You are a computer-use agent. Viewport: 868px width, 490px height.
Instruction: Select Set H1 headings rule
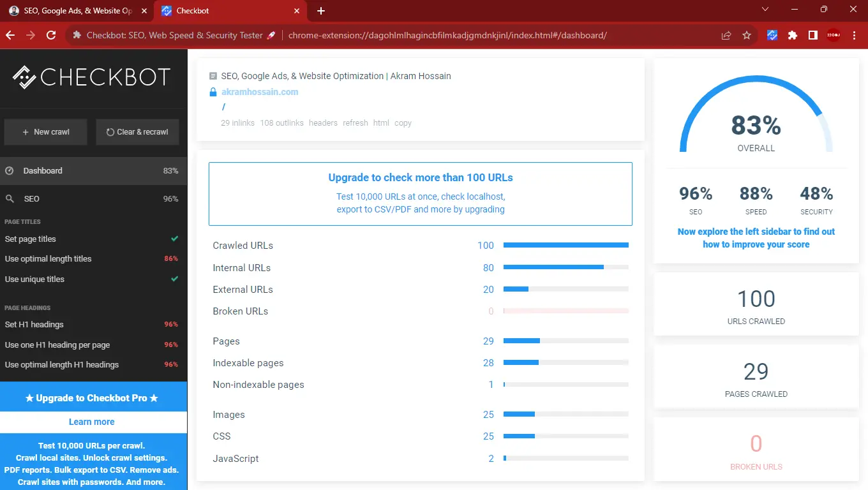[x=93, y=325]
